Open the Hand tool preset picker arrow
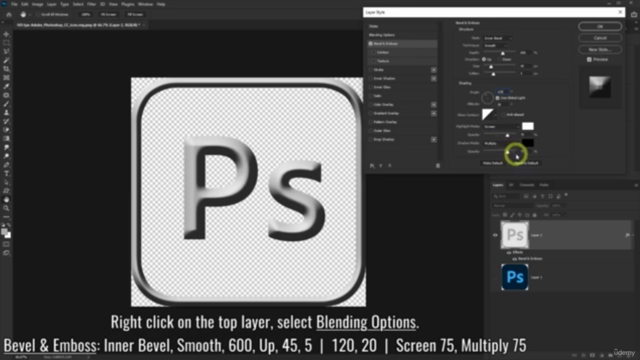Screen dimensions: 640x360 coord(30,15)
